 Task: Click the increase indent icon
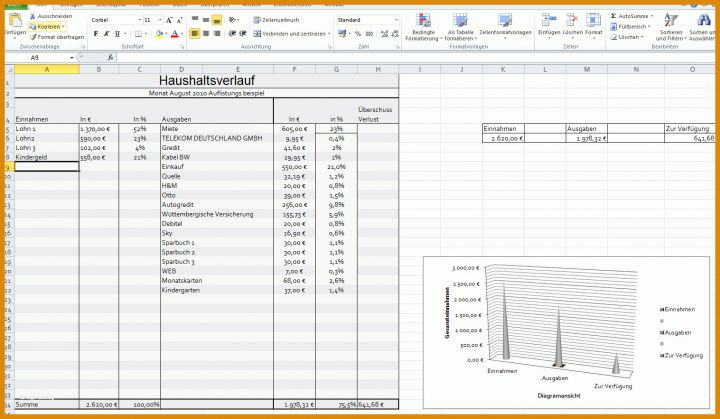click(243, 34)
